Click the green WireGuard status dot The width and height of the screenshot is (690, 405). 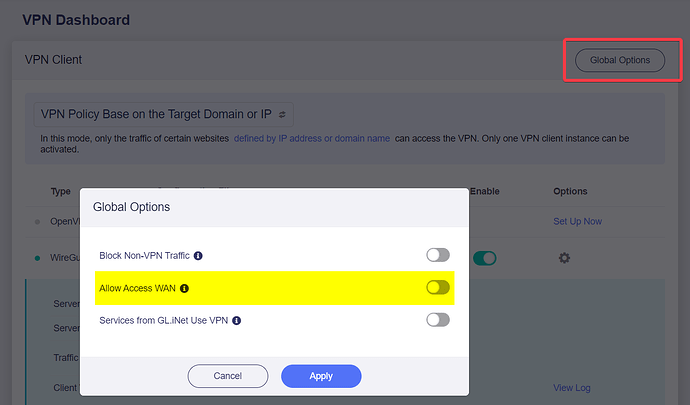point(37,258)
